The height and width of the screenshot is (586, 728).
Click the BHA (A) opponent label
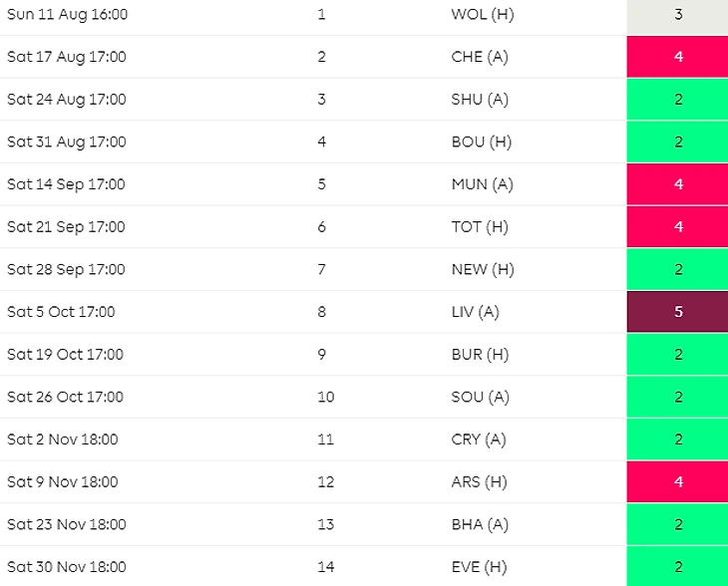coord(480,525)
